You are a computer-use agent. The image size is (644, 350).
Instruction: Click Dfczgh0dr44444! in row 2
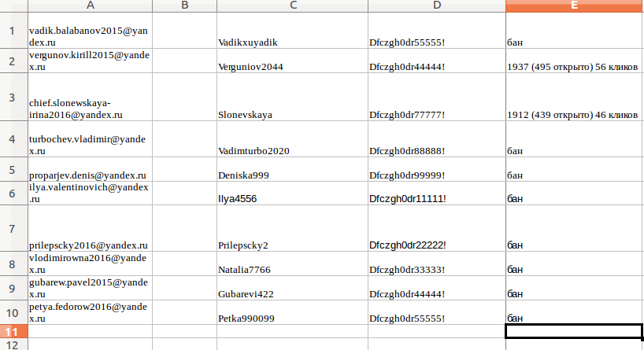point(437,61)
